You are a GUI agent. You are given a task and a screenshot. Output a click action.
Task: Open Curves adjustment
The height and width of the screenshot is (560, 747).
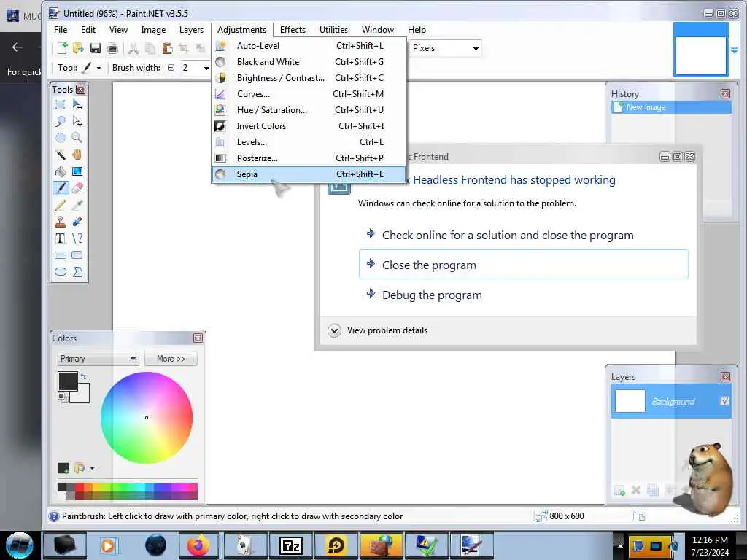pos(309,94)
